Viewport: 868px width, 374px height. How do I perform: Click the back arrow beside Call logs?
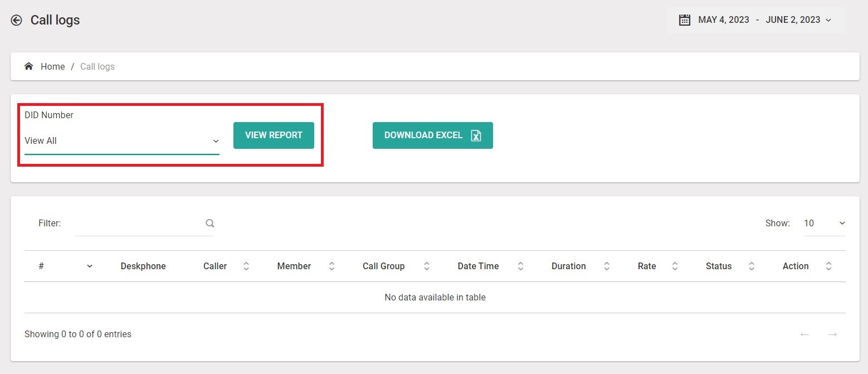click(x=17, y=21)
